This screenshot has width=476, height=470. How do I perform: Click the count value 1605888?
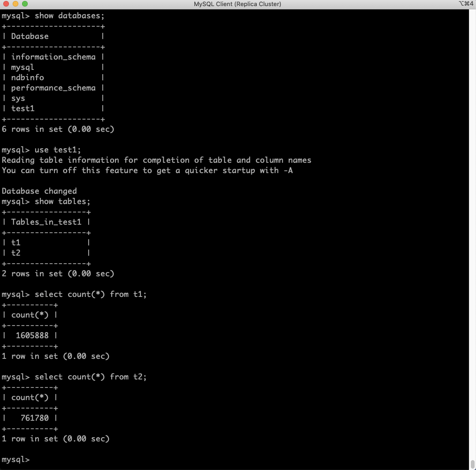pos(32,335)
